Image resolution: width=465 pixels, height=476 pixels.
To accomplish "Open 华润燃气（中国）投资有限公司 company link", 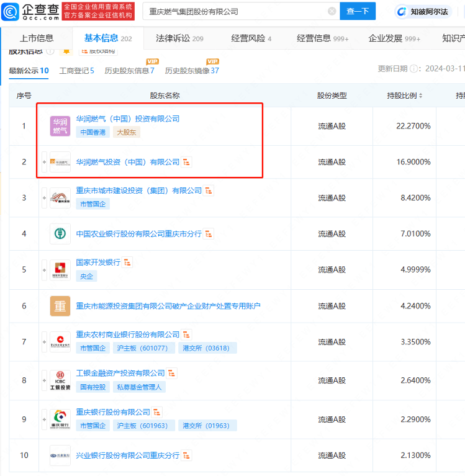I will (127, 119).
